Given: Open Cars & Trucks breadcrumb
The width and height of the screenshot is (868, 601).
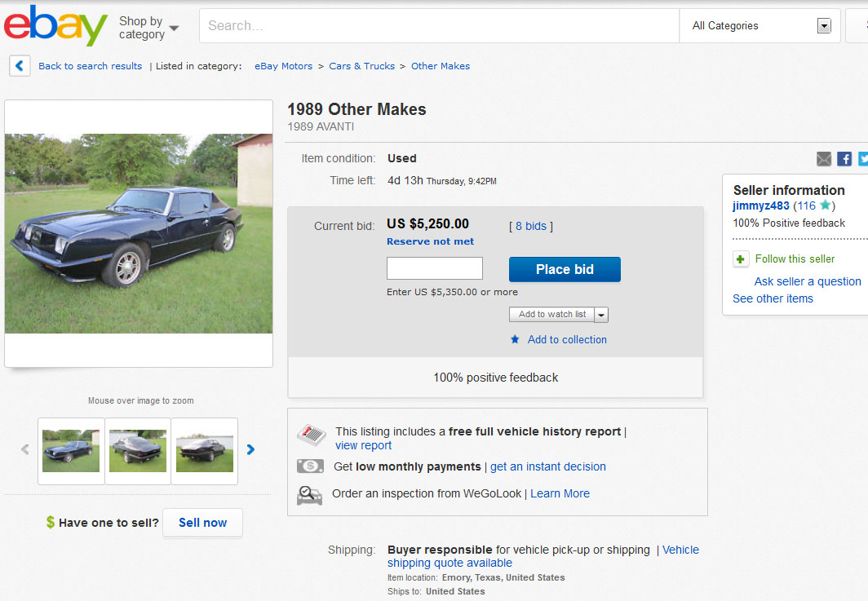Looking at the screenshot, I should pyautogui.click(x=361, y=66).
